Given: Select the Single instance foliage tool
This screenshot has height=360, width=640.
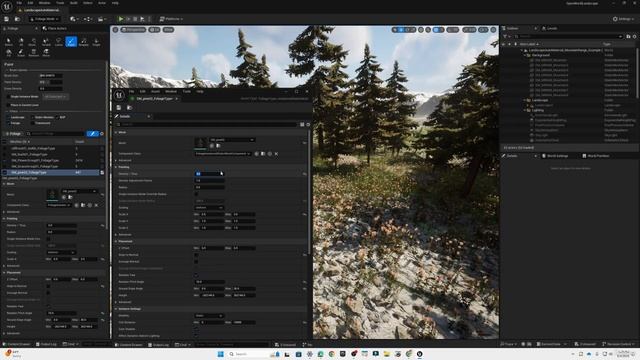Looking at the screenshot, I should coord(96,42).
